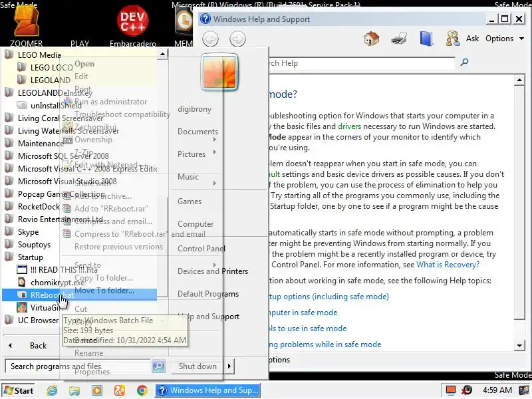This screenshot has height=399, width=532.
Task: Open 'tools to use in safe mode' link
Action: [x=308, y=329]
